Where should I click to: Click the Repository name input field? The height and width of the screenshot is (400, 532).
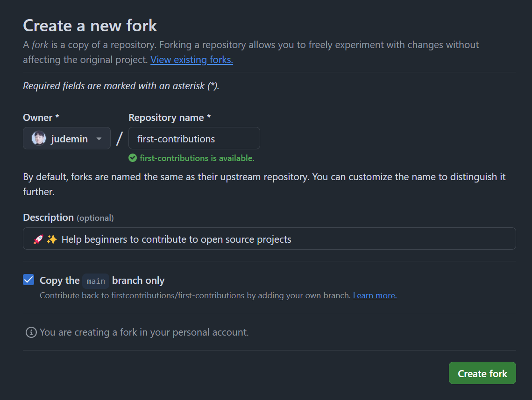(194, 138)
